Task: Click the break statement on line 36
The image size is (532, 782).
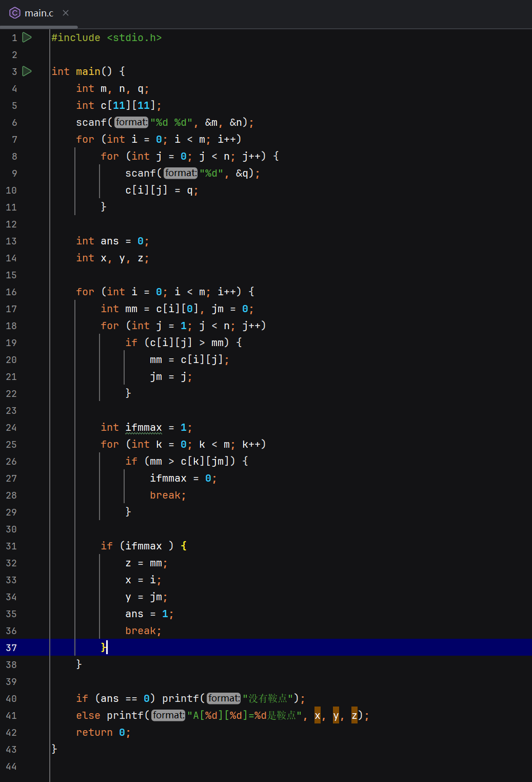Action: coord(142,631)
